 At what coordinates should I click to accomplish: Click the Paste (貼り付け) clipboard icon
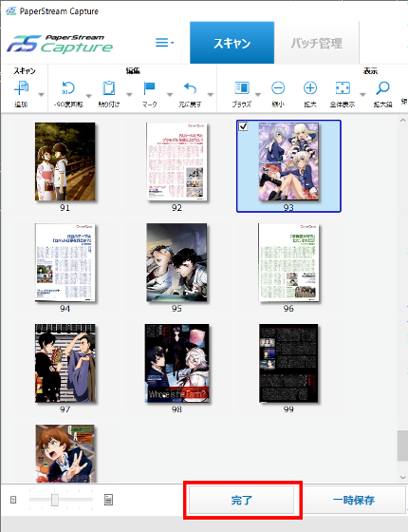pyautogui.click(x=109, y=88)
